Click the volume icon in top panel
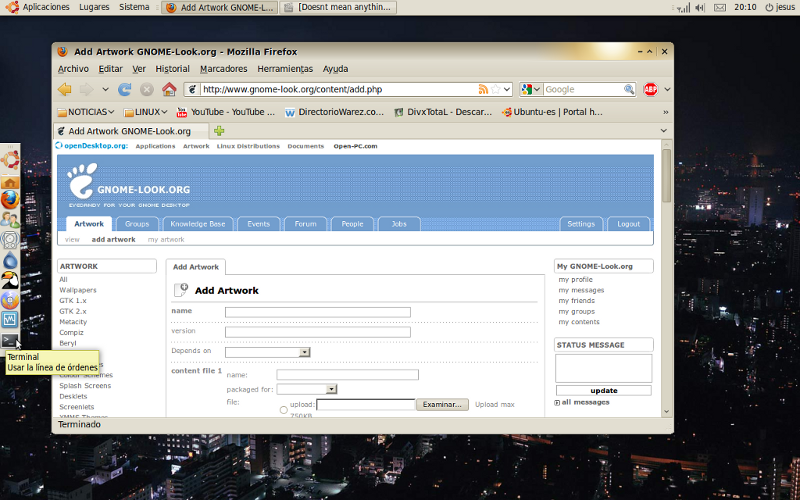Viewport: 800px width, 500px height. pyautogui.click(x=700, y=7)
